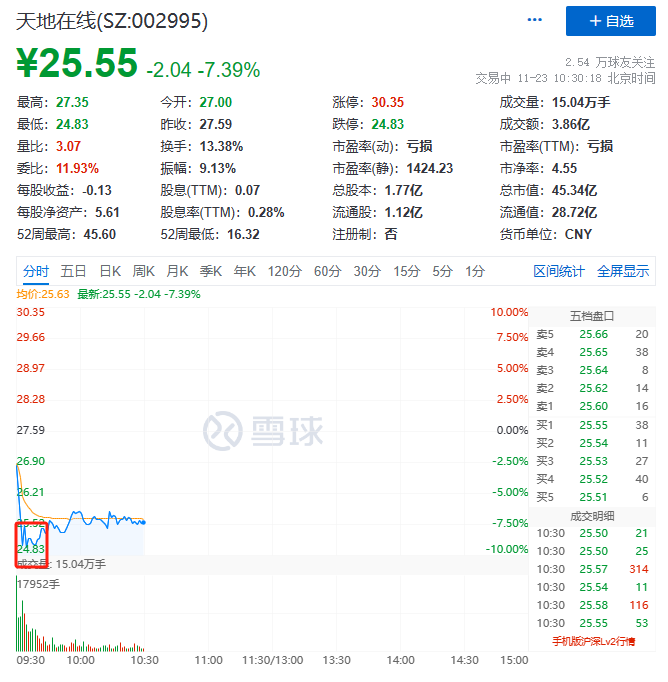668x682 pixels.
Task: Select the 周K chart tab
Action: click(x=144, y=271)
